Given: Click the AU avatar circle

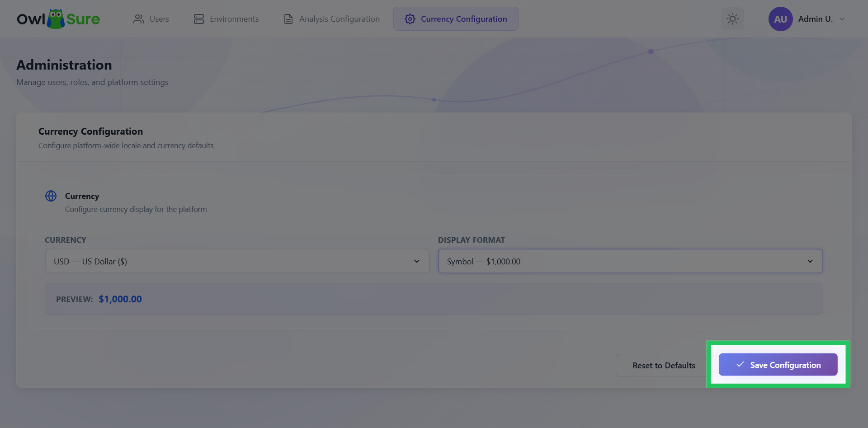Looking at the screenshot, I should pyautogui.click(x=781, y=19).
